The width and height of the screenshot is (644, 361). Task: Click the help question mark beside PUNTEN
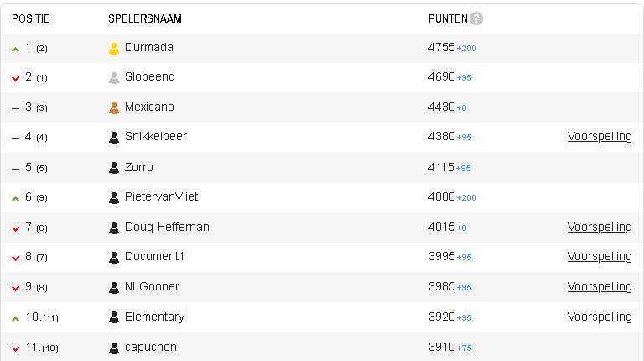(476, 18)
